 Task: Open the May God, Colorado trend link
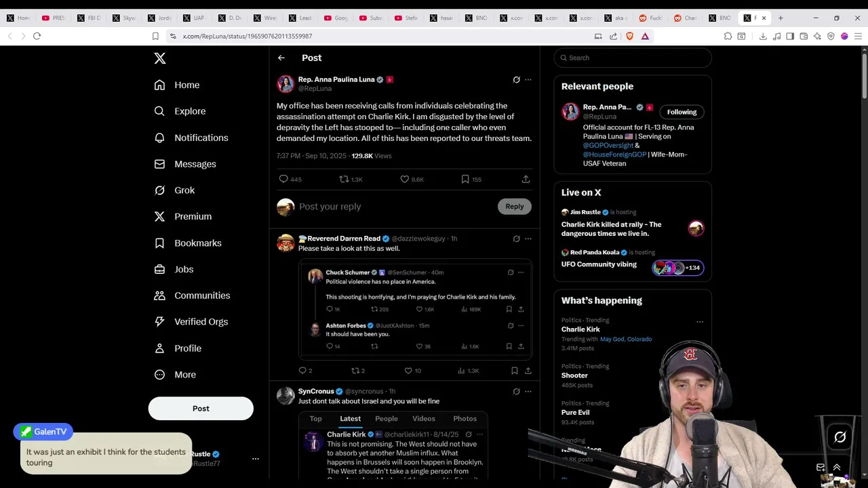(x=626, y=339)
